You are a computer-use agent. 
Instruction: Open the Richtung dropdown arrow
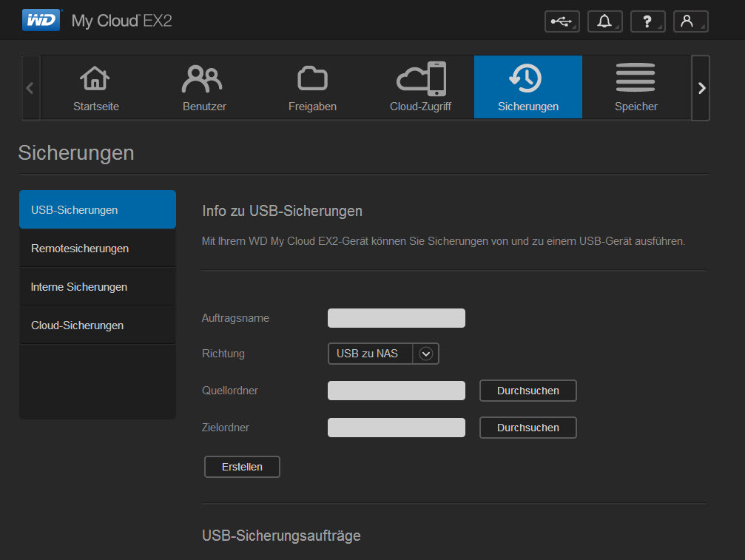click(425, 354)
